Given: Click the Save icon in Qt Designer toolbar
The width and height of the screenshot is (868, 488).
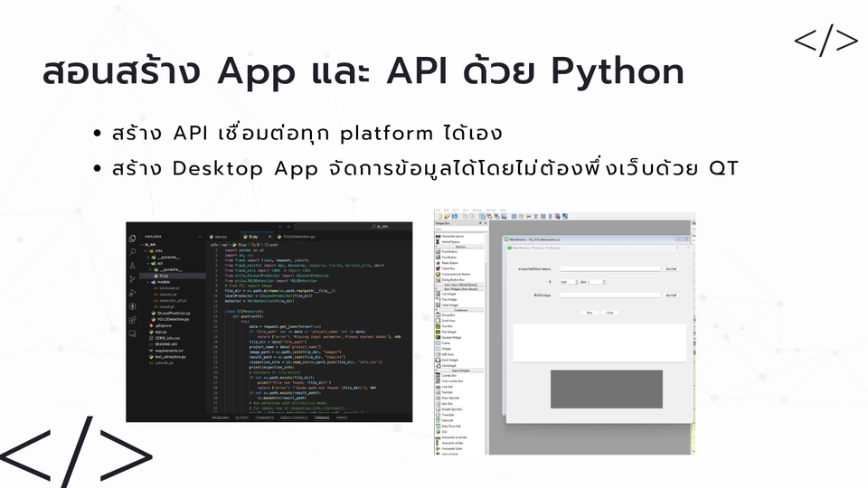Looking at the screenshot, I should pyautogui.click(x=455, y=216).
